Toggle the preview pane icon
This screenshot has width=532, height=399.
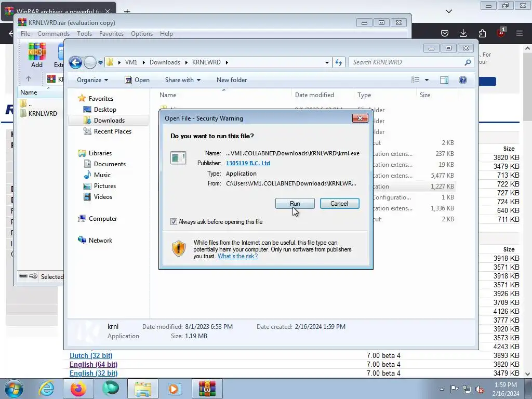click(444, 79)
